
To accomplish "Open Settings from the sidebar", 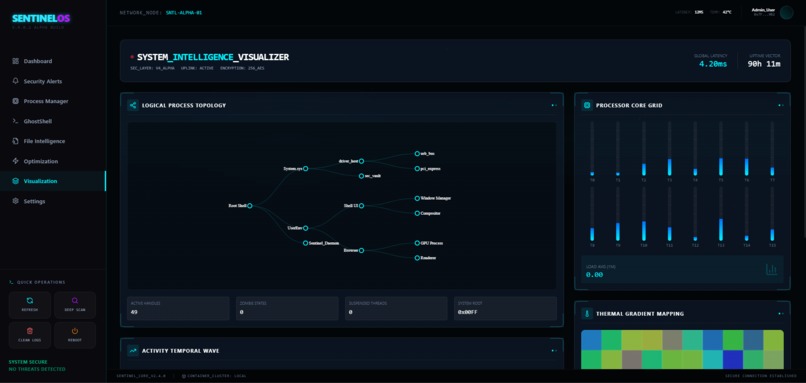I will pos(53,202).
